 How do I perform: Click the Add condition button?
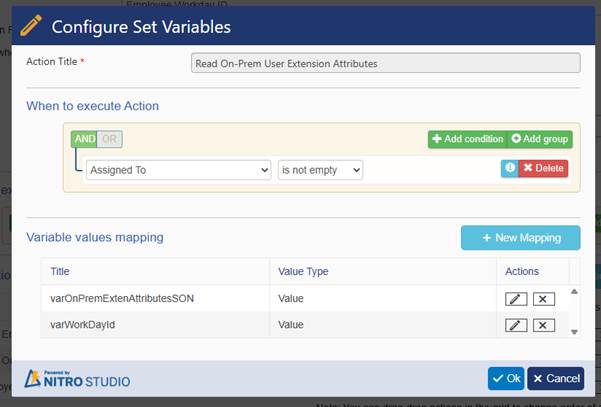(466, 139)
